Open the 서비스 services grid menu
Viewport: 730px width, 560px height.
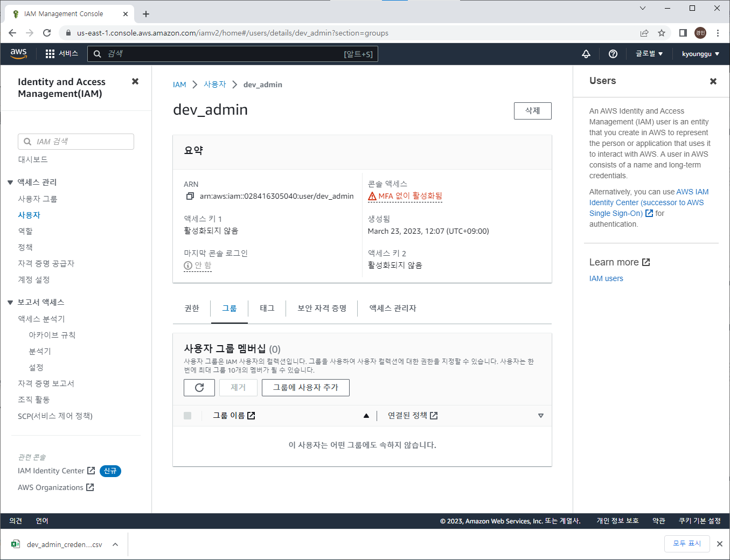[62, 54]
